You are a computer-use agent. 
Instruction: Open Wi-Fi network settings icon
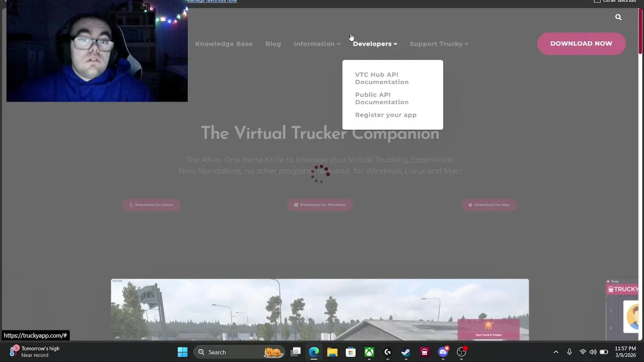(583, 352)
